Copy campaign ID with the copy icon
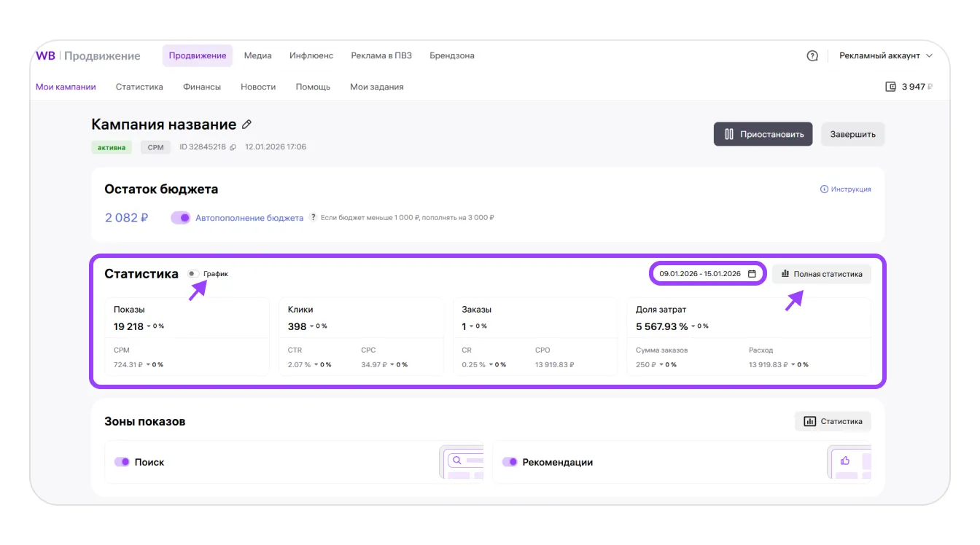This screenshot has height=545, width=980. pyautogui.click(x=233, y=147)
